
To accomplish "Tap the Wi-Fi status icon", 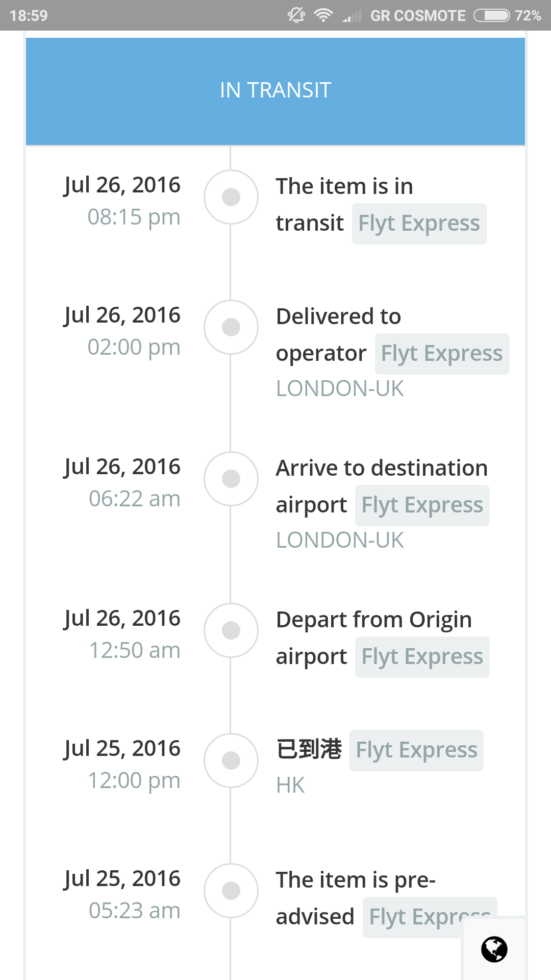I will click(x=323, y=15).
